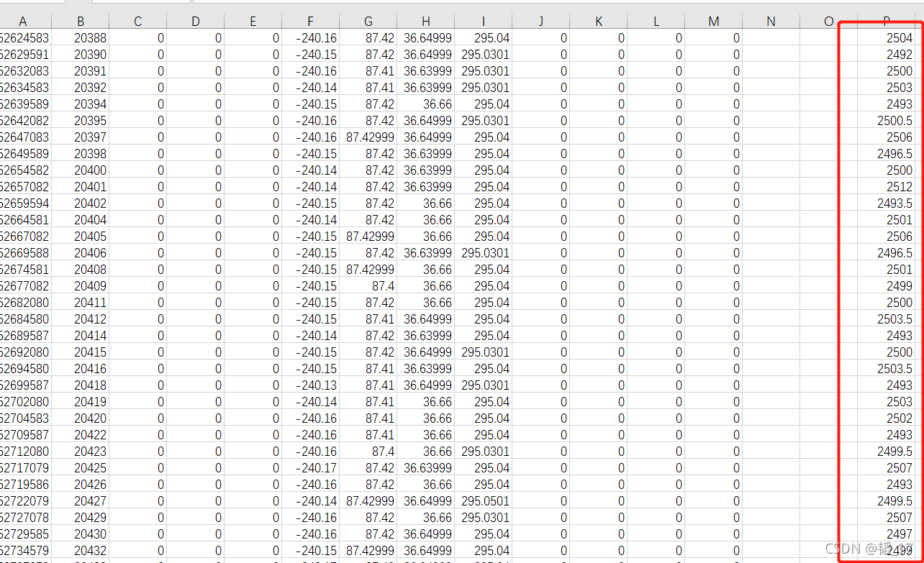Select empty column N cell in row 20400

(x=771, y=170)
